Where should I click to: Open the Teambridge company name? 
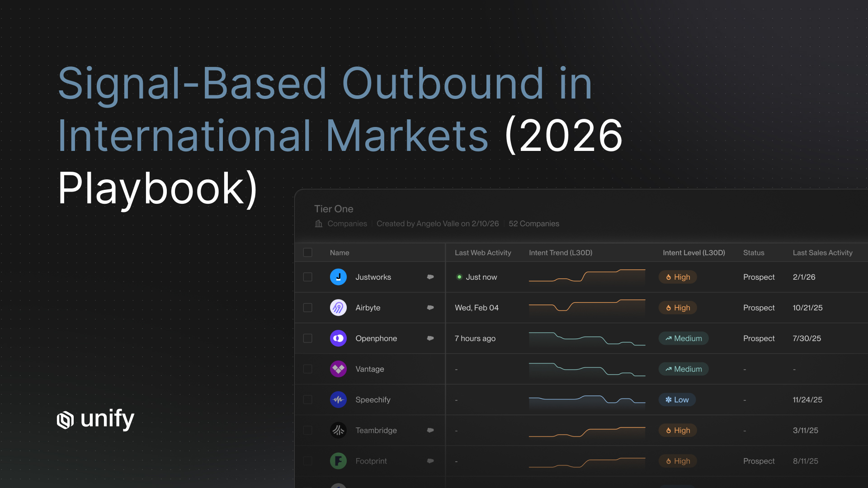click(x=376, y=431)
